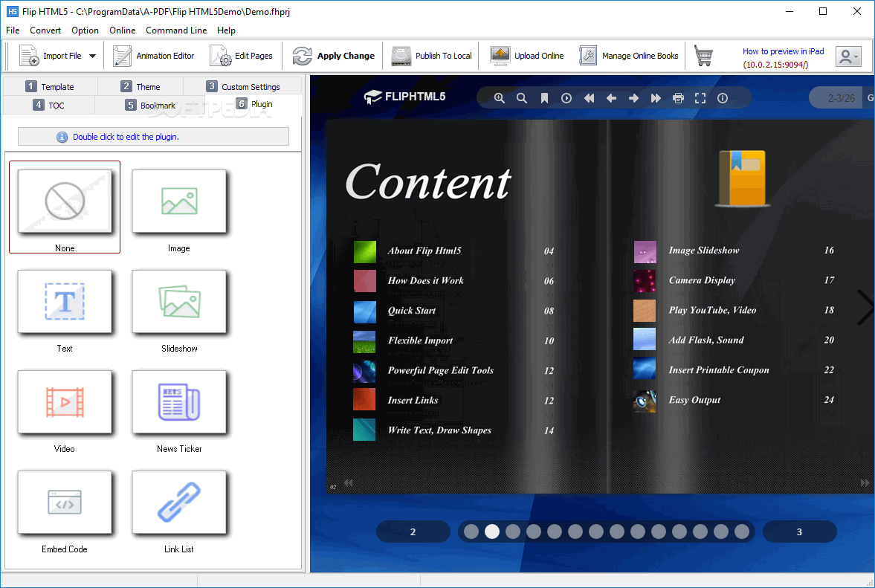Open the user account icon
Image resolution: width=875 pixels, height=588 pixels.
848,56
